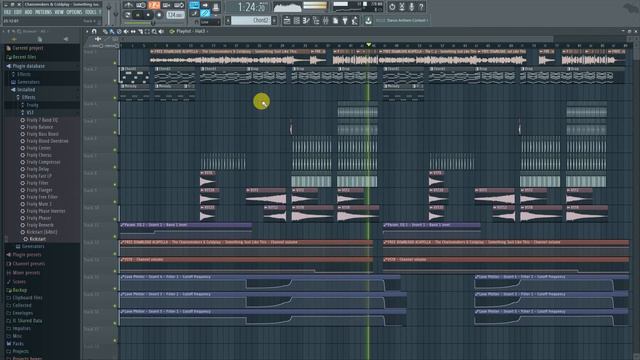
Task: Mute Track 14 with its green dot
Action: point(115,288)
